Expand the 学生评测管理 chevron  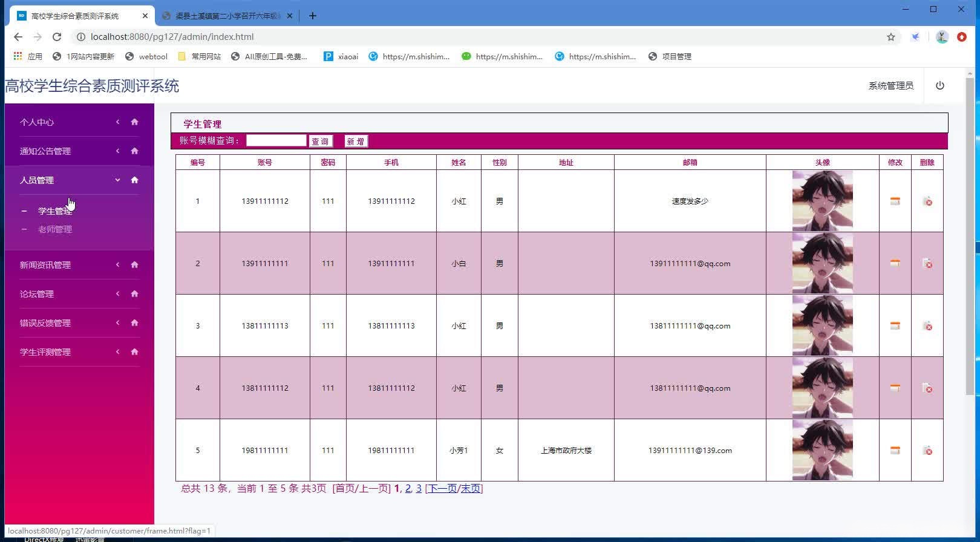click(x=118, y=352)
